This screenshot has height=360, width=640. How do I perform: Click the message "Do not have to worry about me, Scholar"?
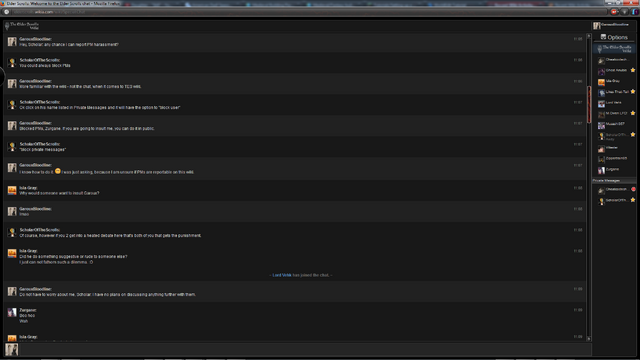pyautogui.click(x=107, y=294)
